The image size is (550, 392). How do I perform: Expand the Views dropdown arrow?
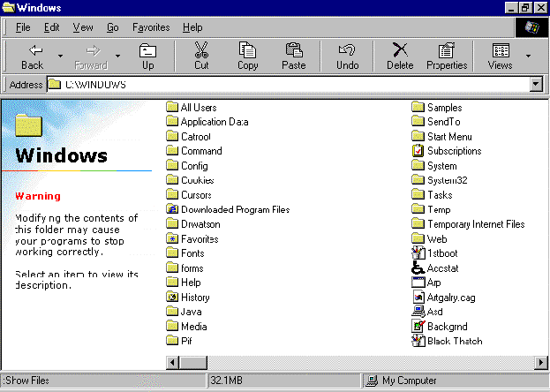529,56
